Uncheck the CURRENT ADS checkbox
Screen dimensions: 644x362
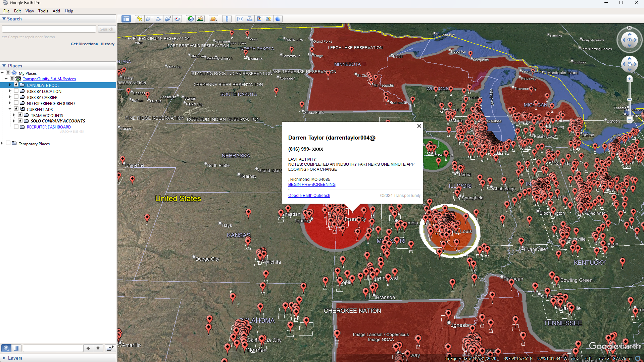(x=16, y=109)
